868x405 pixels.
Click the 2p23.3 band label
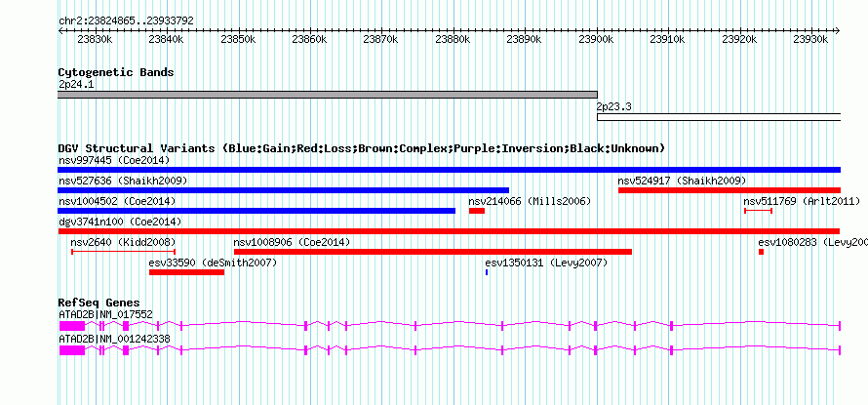click(x=613, y=107)
